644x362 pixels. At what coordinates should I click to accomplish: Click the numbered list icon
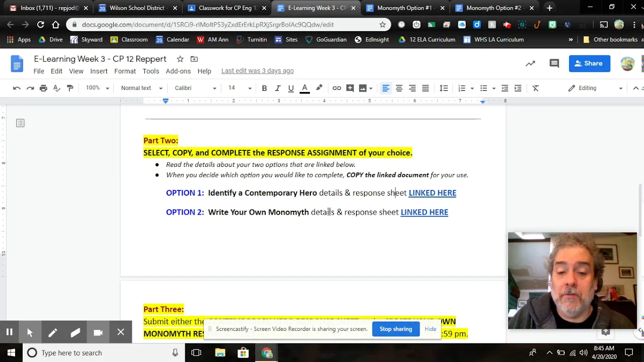point(462,88)
